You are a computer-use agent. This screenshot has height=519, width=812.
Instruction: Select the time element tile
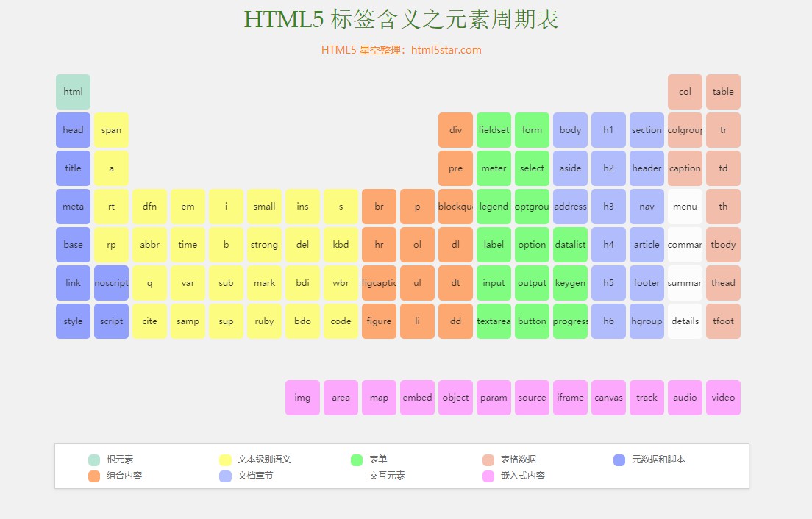[x=188, y=245]
